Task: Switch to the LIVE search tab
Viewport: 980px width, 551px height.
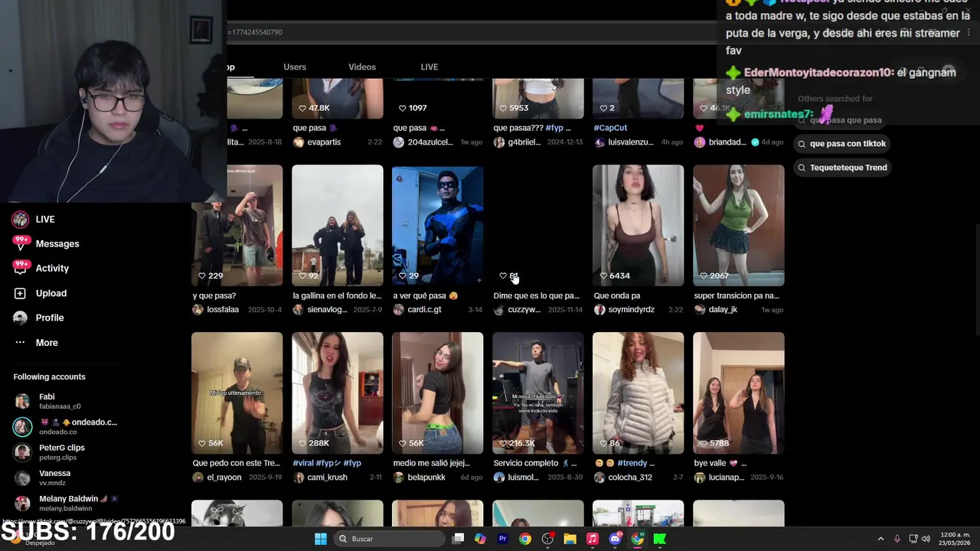Action: [x=430, y=67]
